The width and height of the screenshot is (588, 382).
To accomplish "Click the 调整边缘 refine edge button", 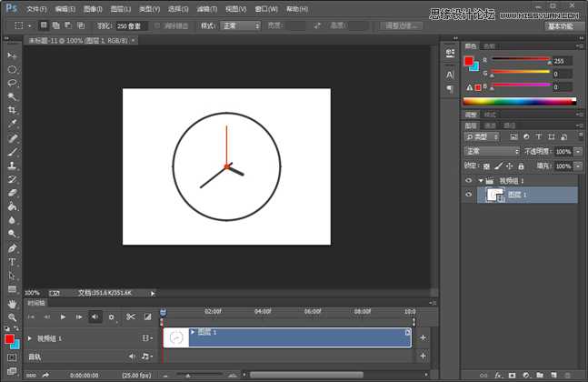I will 402,25.
